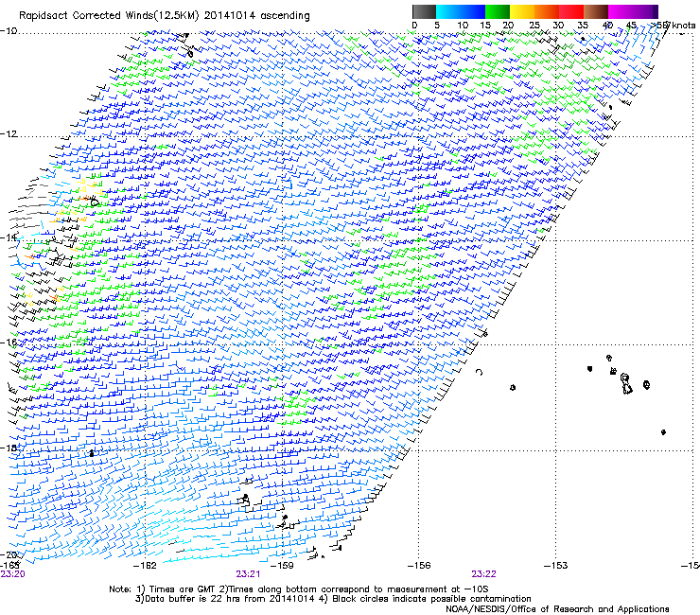Click the legend label '30'

tap(558, 26)
